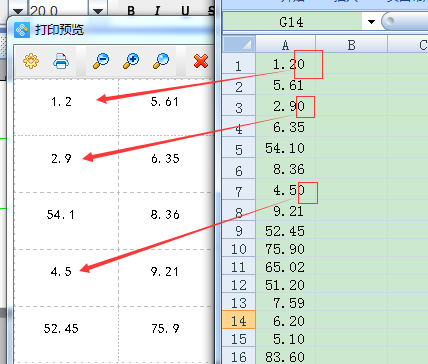The image size is (428, 364).
Task: Zoom out with minus magnifier icon
Action: 101,61
